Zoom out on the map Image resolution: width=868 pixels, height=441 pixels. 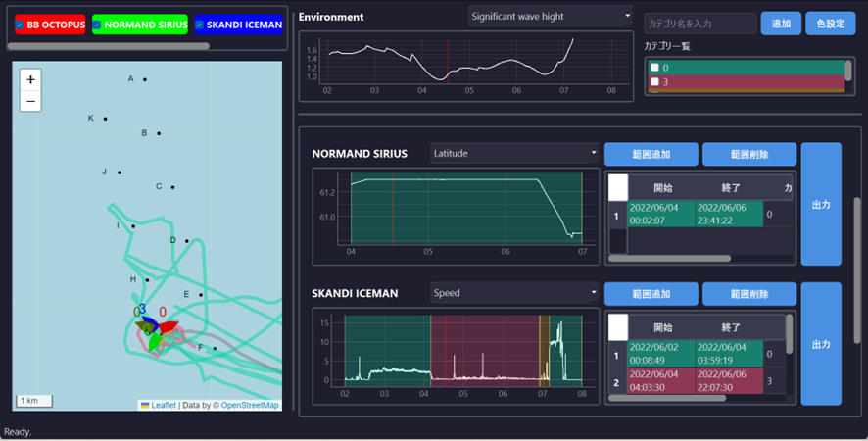click(x=31, y=101)
